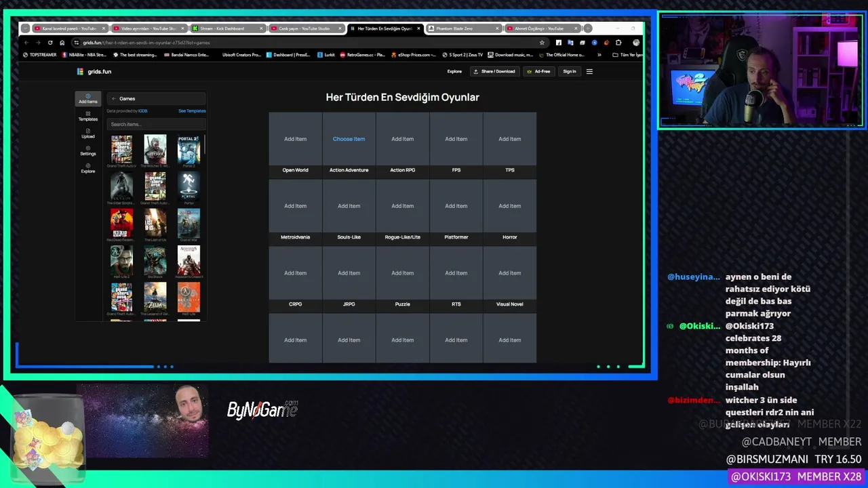Open the tab search dropdown arrow

pos(25,28)
